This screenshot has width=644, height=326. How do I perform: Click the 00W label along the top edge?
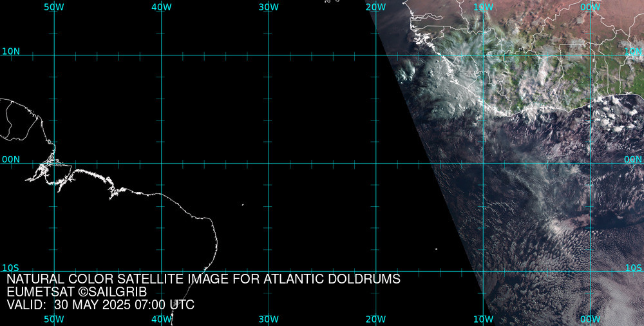(x=591, y=7)
